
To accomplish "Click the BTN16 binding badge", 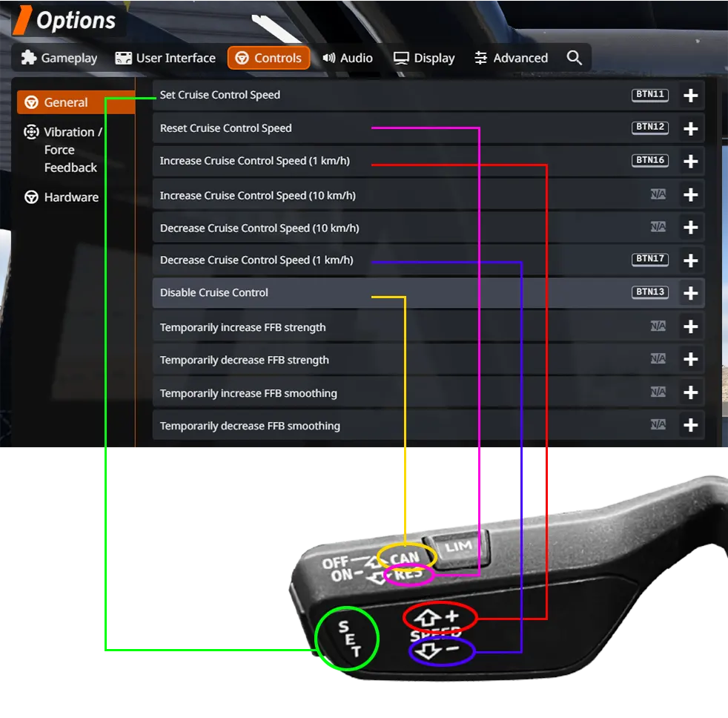I will [650, 160].
